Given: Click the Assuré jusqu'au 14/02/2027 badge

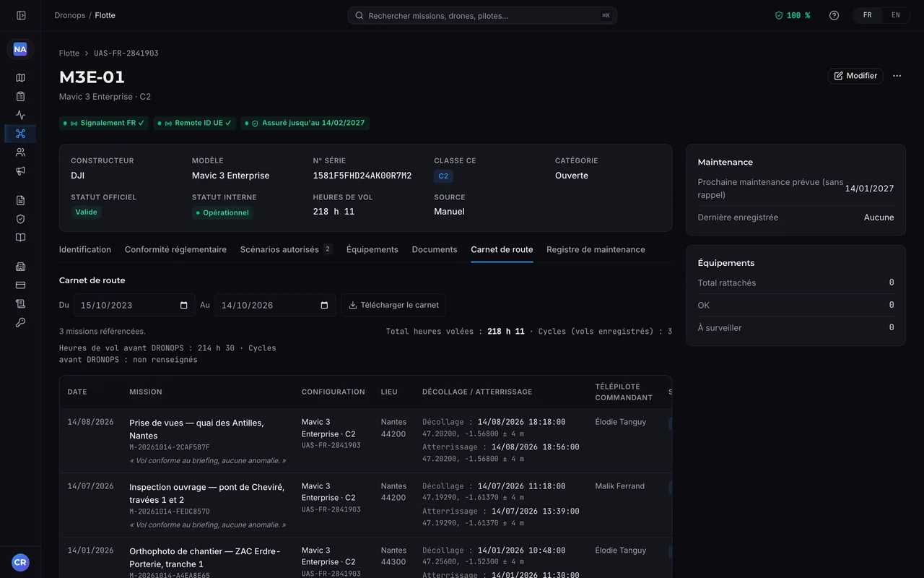Looking at the screenshot, I should (305, 123).
